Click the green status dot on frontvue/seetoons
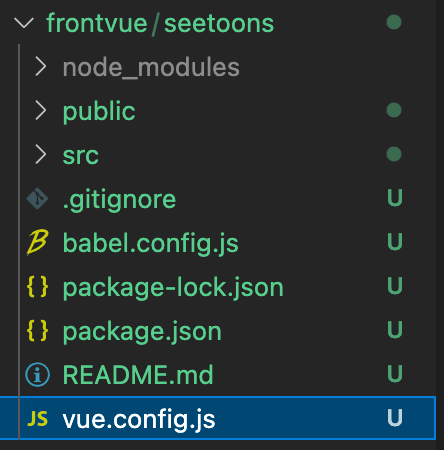Viewport: 444px width, 450px height. (x=394, y=22)
